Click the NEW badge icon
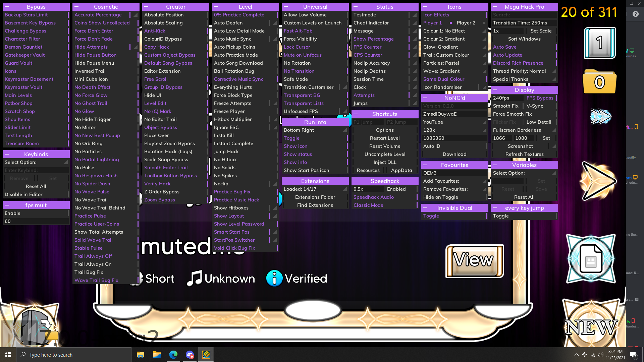644x362 pixels. [x=591, y=327]
